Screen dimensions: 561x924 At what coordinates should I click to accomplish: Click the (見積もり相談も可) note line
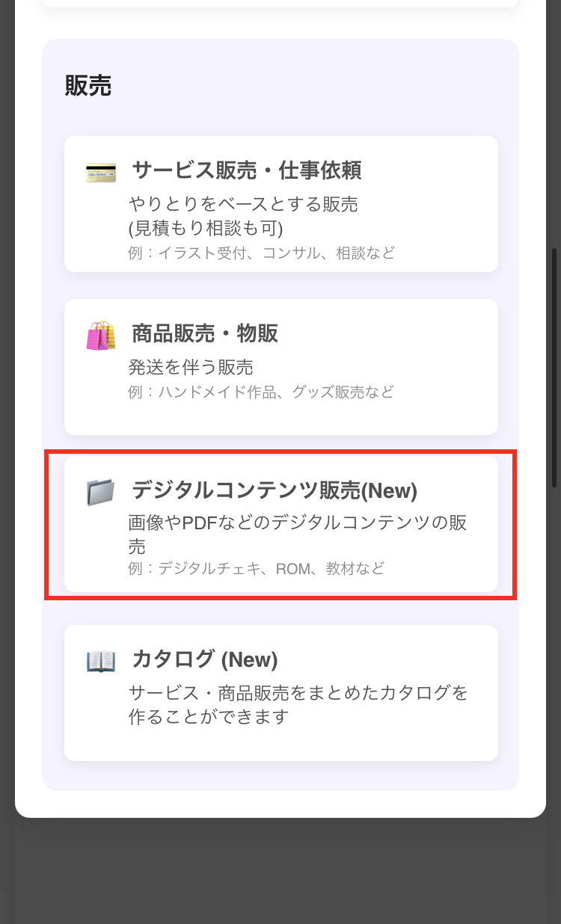pos(206,228)
